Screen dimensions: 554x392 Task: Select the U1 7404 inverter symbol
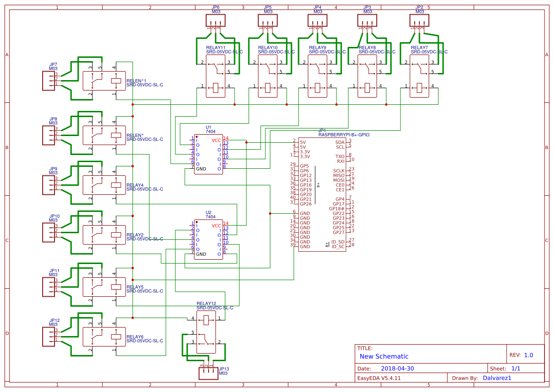click(x=209, y=154)
